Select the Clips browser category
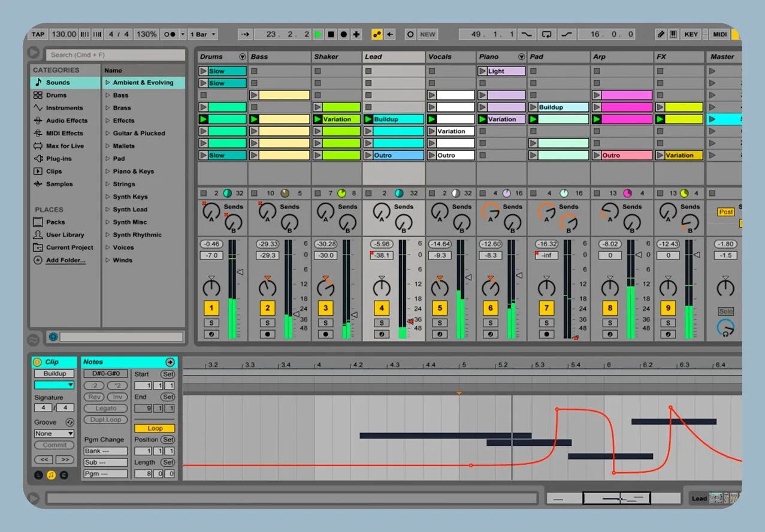The image size is (765, 532). (65, 171)
